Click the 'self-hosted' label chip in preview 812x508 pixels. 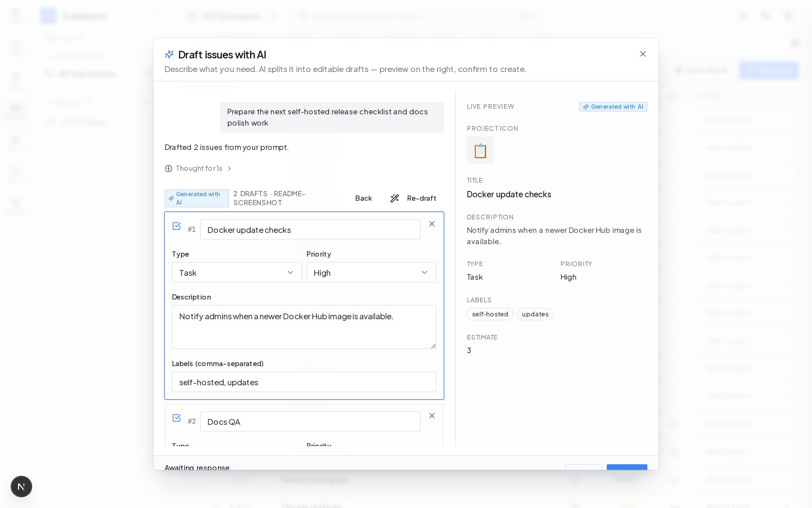490,314
